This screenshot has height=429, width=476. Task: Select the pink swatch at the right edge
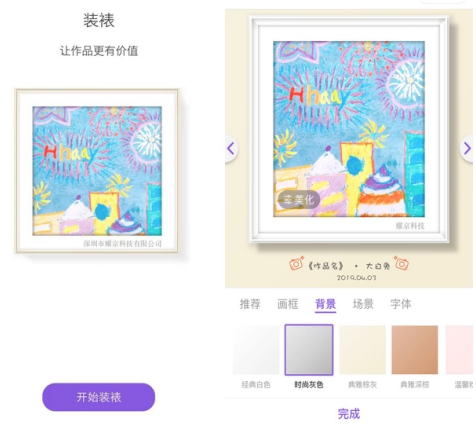click(460, 350)
